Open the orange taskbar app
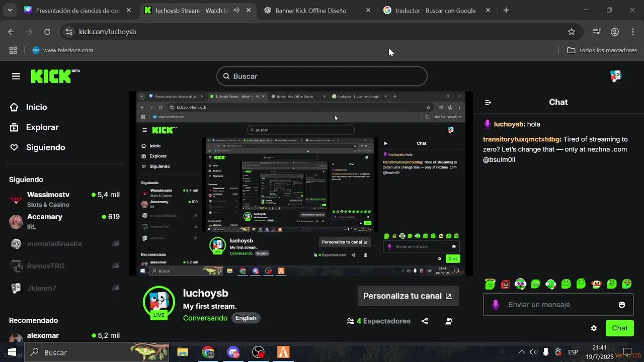 point(284,352)
